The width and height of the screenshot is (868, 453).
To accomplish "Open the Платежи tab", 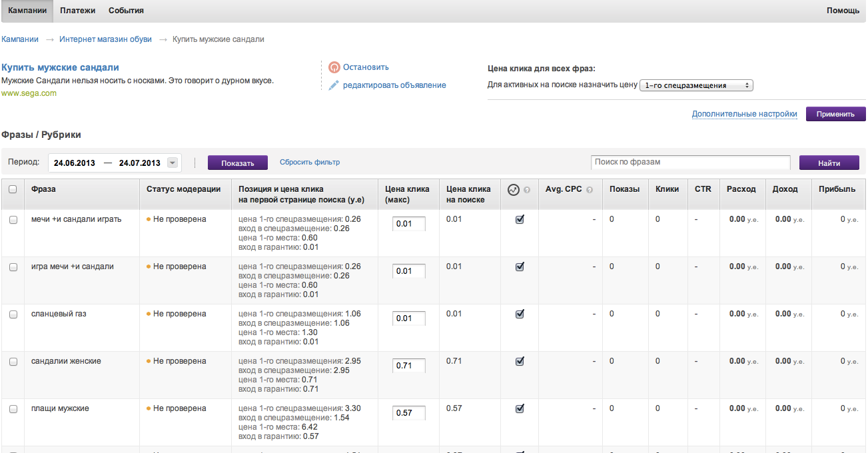I will tap(77, 11).
